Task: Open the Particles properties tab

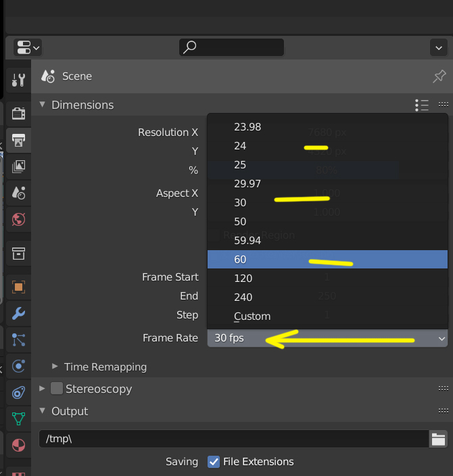Action: (18, 339)
